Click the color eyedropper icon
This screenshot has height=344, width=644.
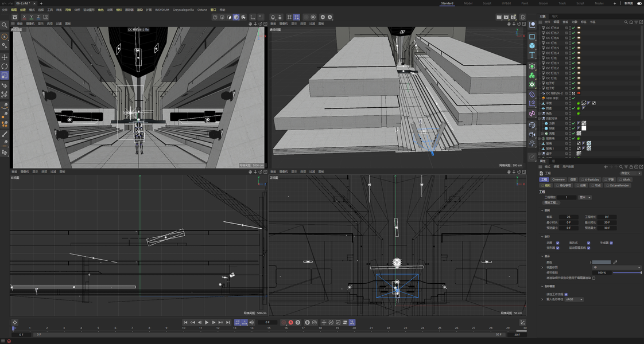615,262
